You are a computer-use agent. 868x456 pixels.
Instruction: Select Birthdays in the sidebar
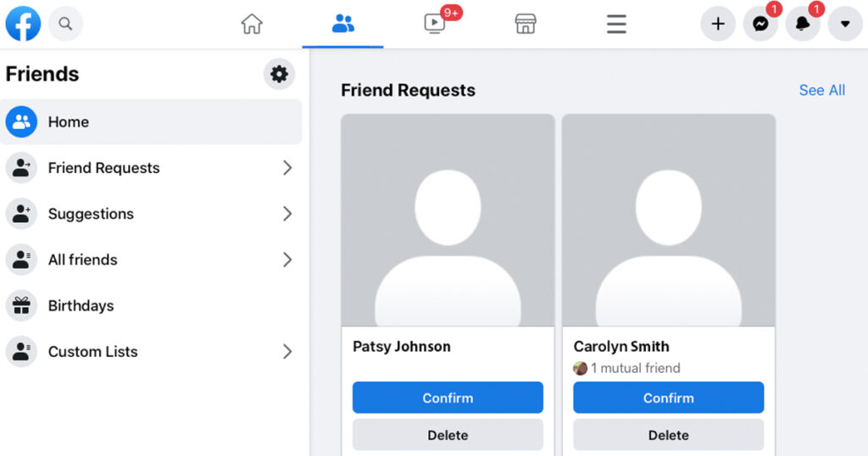[81, 306]
